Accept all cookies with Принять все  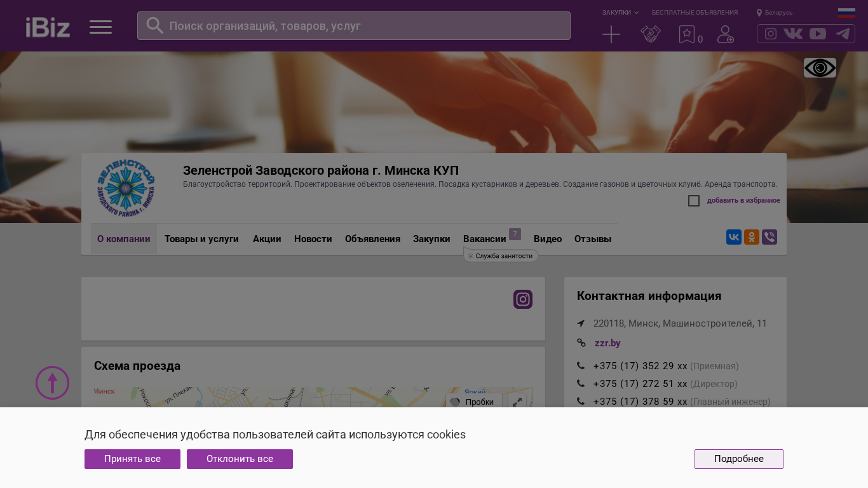click(x=132, y=459)
